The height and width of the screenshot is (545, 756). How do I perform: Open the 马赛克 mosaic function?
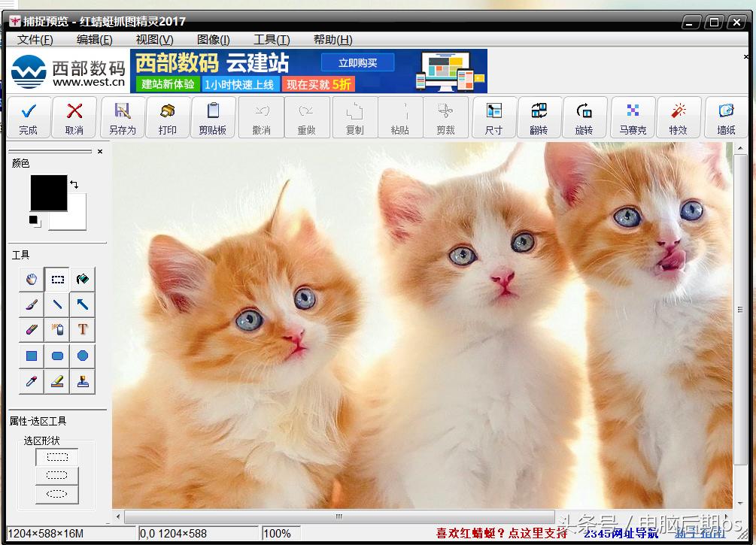coord(633,118)
